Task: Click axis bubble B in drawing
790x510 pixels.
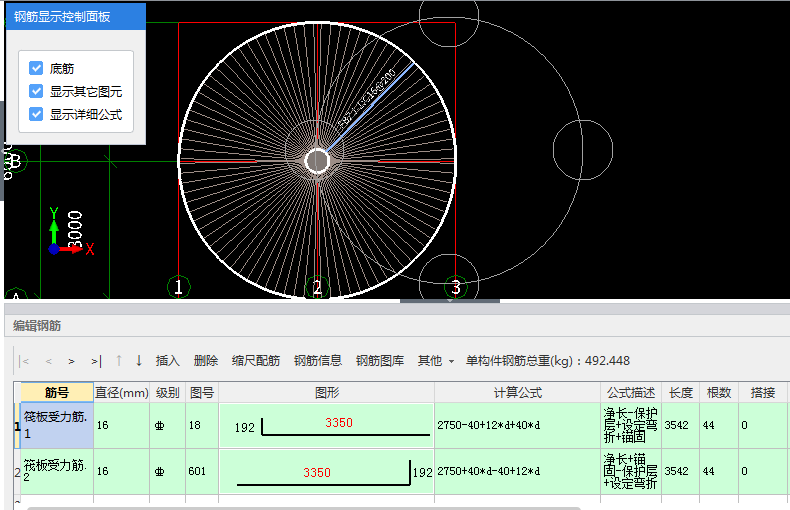Action: coord(15,161)
